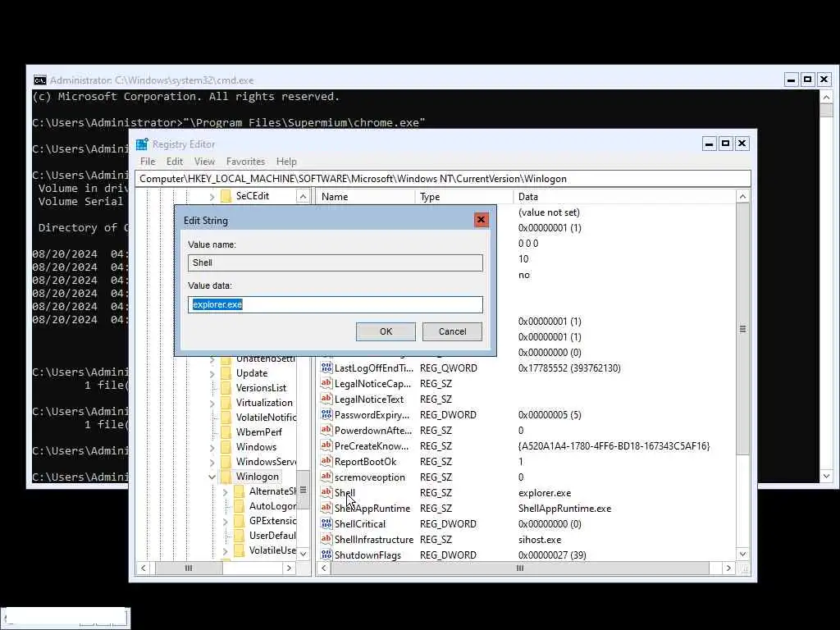Select the Shell string value icon
Viewport: 840px width, 630px height.
tap(326, 492)
